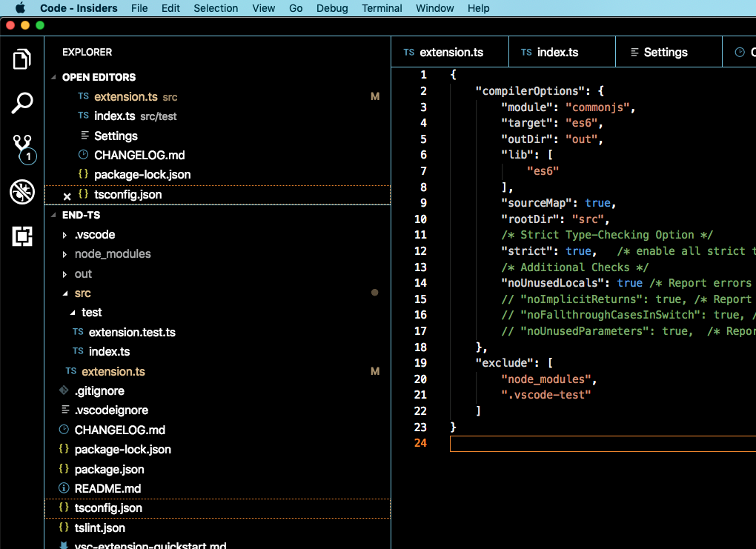The width and height of the screenshot is (756, 549).
Task: Expand the .vscode folder
Action: pyautogui.click(x=64, y=234)
